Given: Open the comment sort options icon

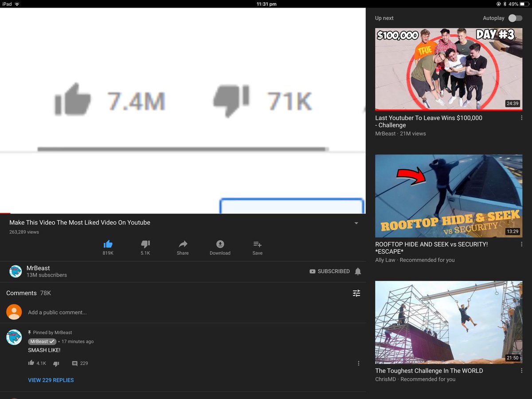Looking at the screenshot, I should [x=356, y=293].
